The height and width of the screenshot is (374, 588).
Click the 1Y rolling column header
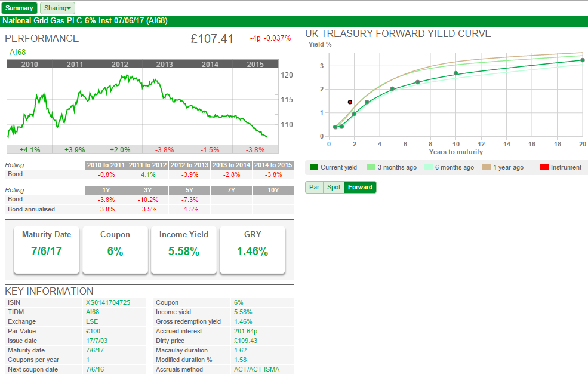pyautogui.click(x=106, y=190)
